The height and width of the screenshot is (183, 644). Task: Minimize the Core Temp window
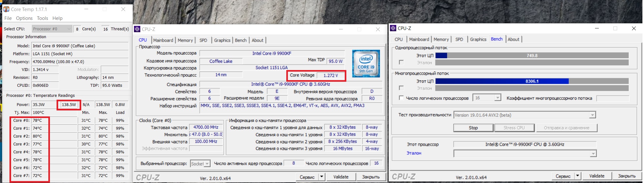(x=87, y=9)
